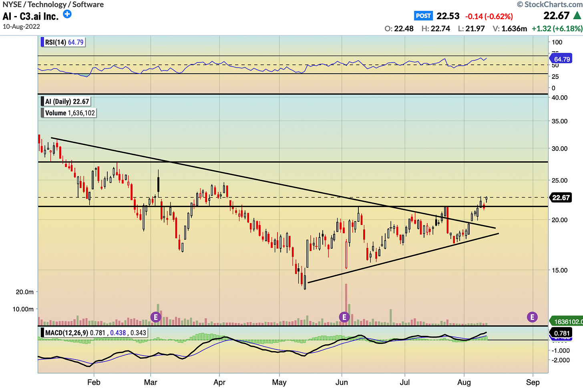Click the L: 21.97 low value
The height and width of the screenshot is (392, 583).
tap(471, 28)
